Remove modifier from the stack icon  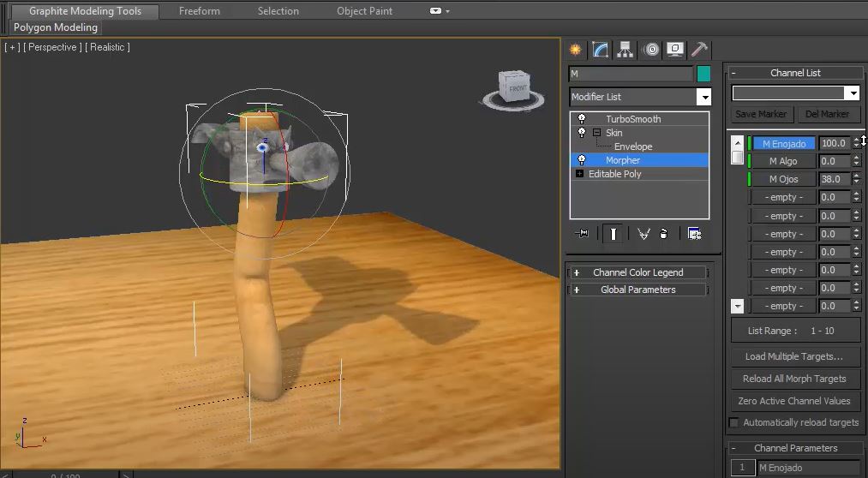click(664, 234)
